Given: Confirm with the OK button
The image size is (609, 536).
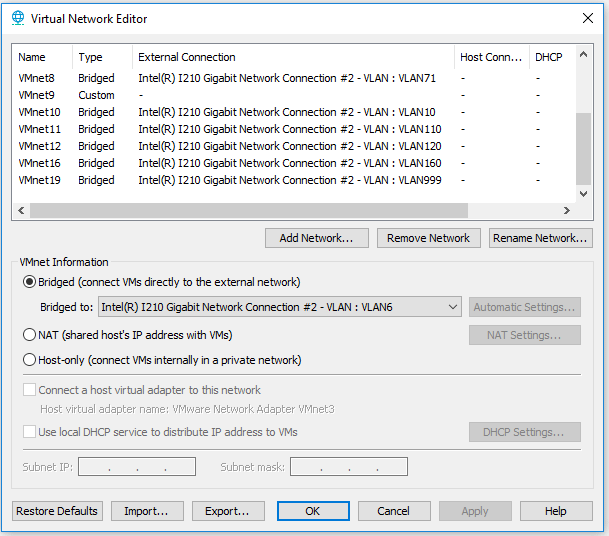Looking at the screenshot, I should click(x=313, y=511).
